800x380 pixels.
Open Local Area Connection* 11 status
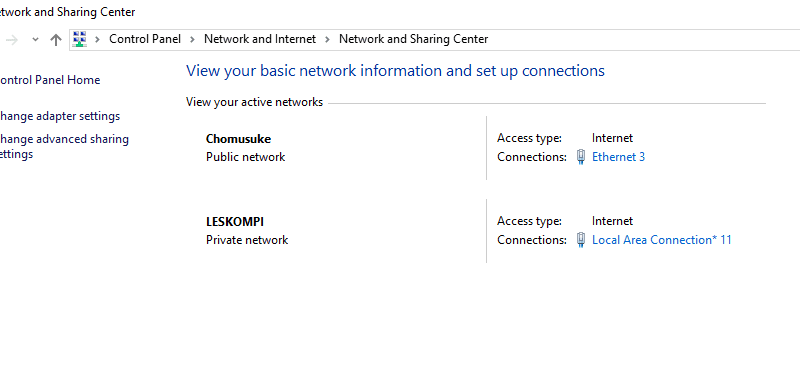[x=661, y=240]
